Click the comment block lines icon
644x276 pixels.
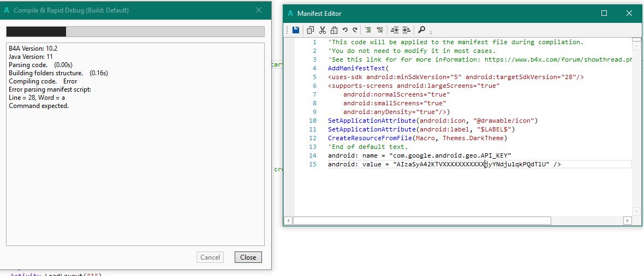(368, 29)
